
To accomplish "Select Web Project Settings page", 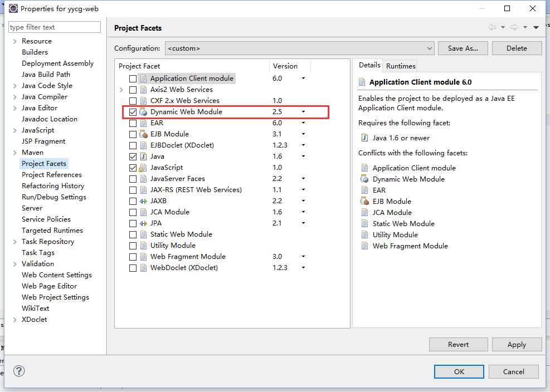I will (x=55, y=297).
